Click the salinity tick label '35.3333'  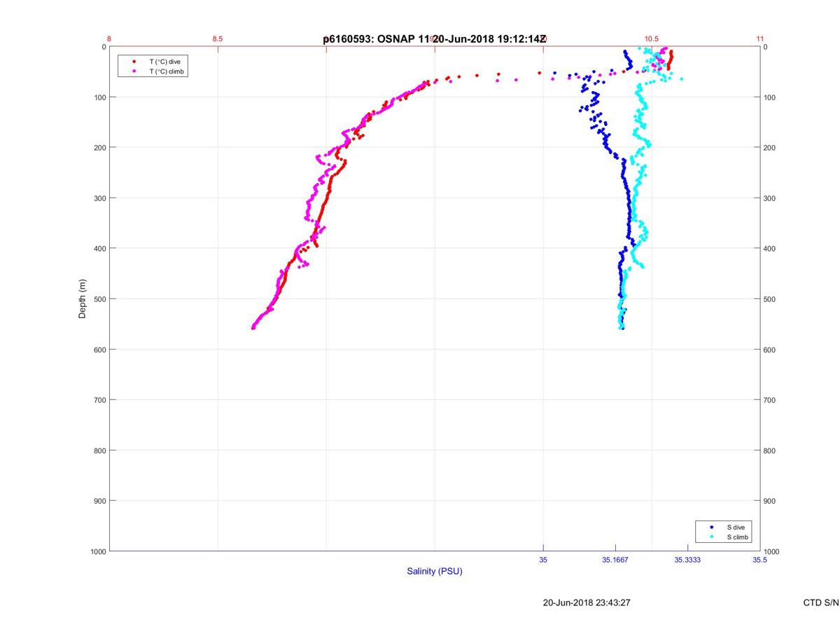pos(687,560)
